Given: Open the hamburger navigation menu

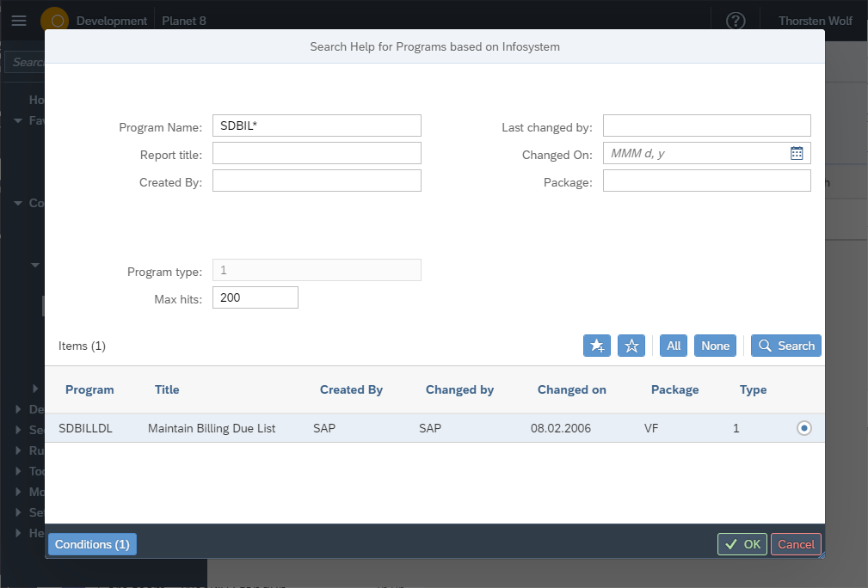Looking at the screenshot, I should (19, 20).
